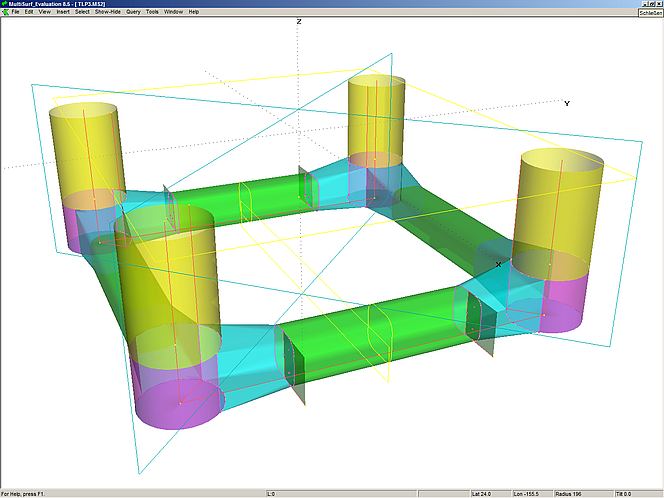Open the Window menu
The height and width of the screenshot is (498, 664).
coord(173,12)
